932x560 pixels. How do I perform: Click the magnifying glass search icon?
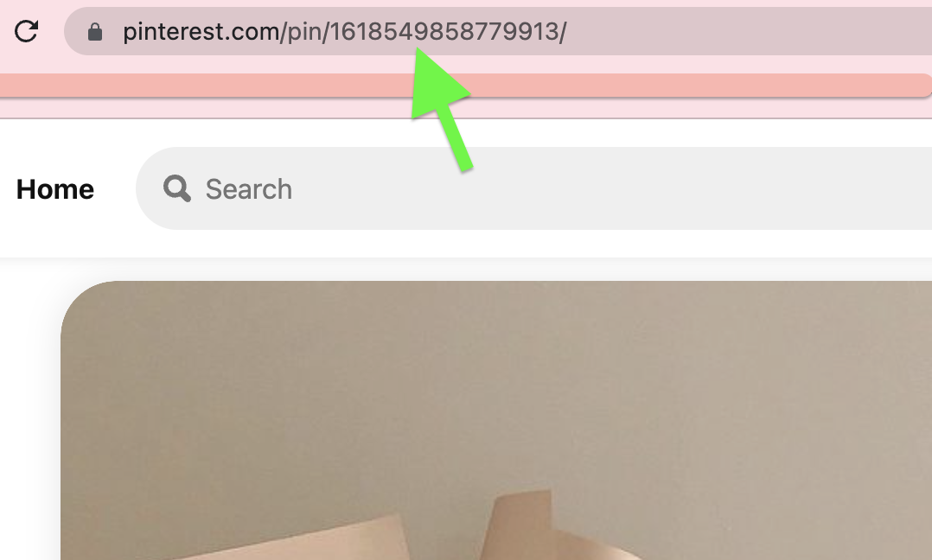(177, 188)
